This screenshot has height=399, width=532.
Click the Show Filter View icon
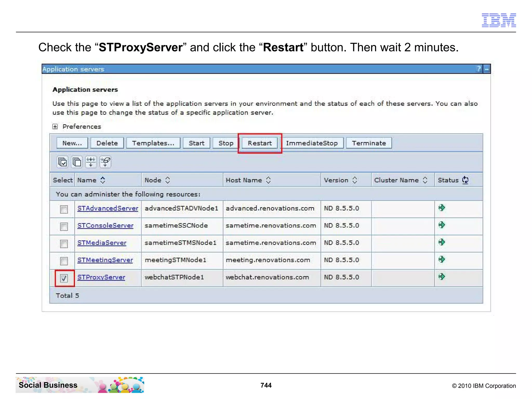click(x=91, y=162)
